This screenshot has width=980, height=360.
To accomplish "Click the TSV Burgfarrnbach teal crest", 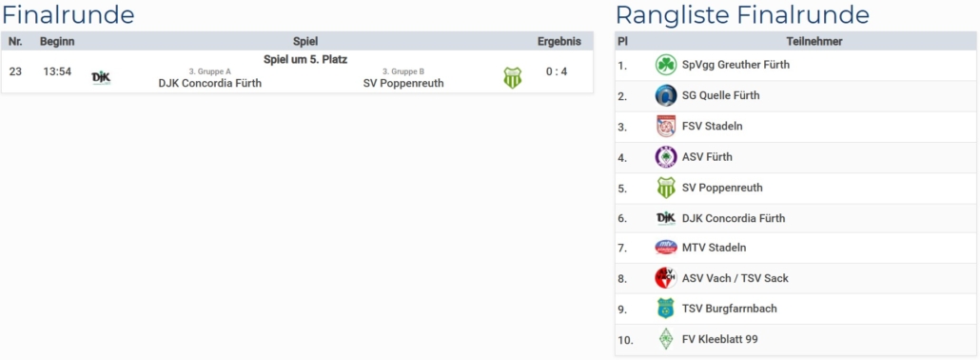I will pyautogui.click(x=666, y=309).
